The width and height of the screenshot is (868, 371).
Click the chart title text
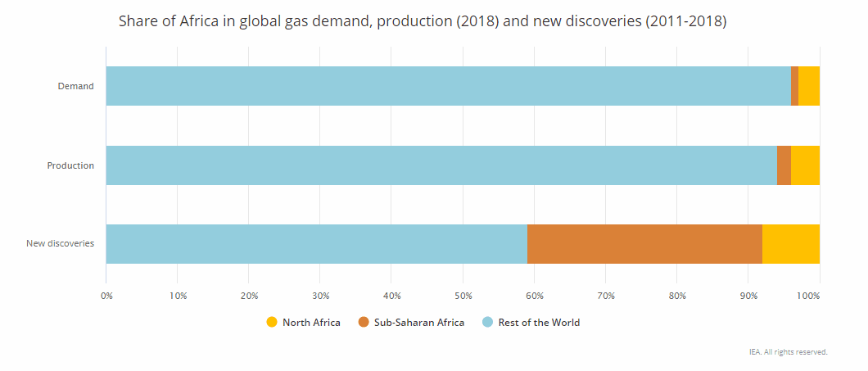point(423,21)
